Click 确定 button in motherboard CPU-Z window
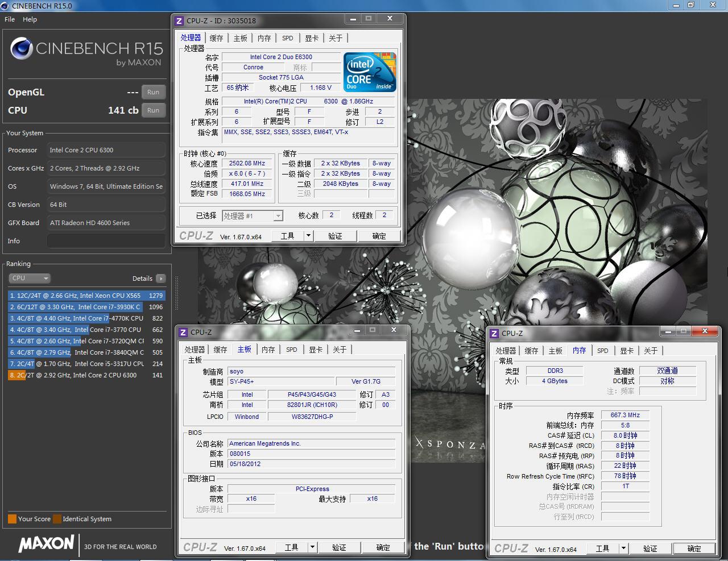This screenshot has height=561, width=728. coord(383,547)
